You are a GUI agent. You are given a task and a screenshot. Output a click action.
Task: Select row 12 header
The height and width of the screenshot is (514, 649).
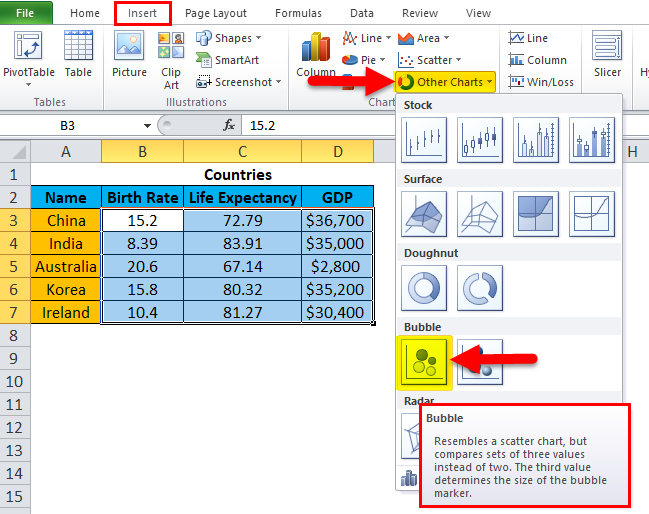15,427
